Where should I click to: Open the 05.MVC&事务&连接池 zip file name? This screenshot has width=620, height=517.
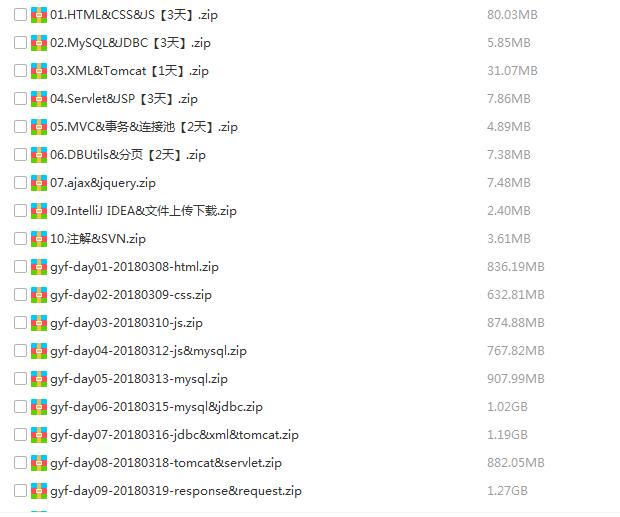point(144,127)
